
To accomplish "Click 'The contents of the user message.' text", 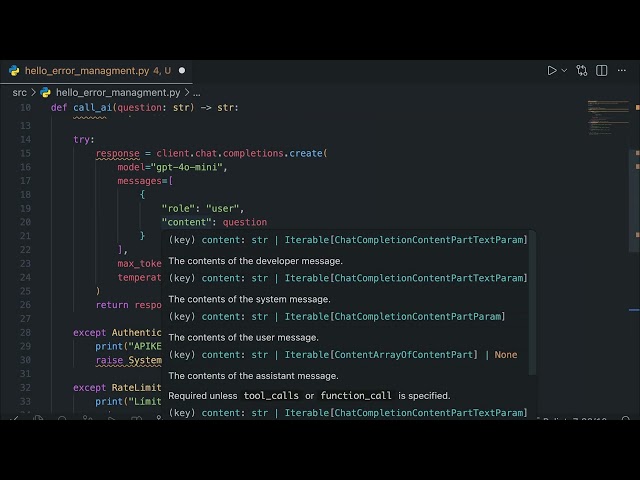I will [244, 338].
